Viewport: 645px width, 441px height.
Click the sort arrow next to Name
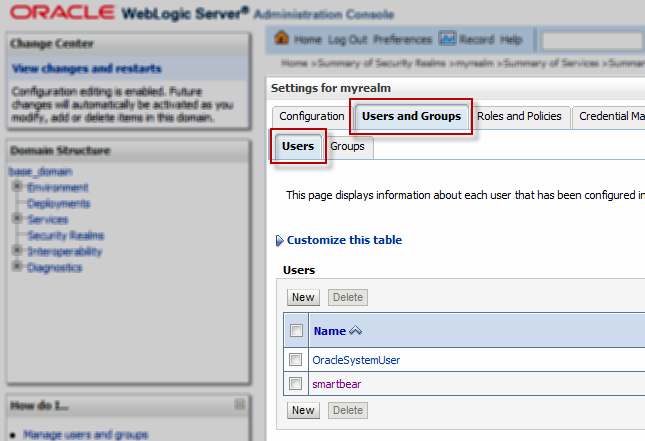(x=355, y=330)
